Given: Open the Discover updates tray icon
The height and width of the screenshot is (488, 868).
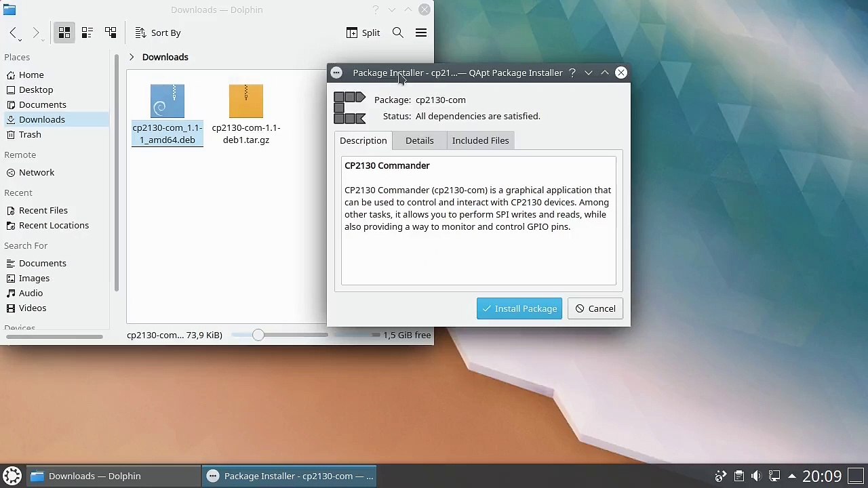Looking at the screenshot, I should [x=721, y=476].
